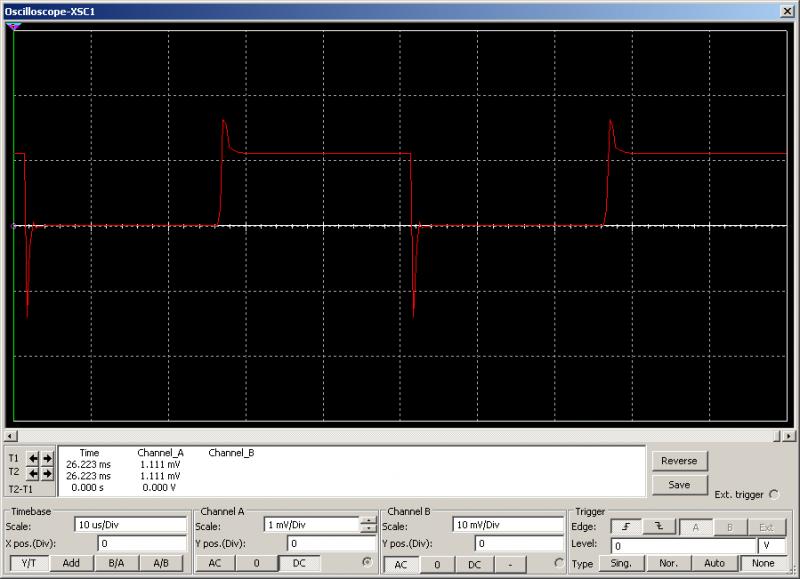Move cursor T1 left with arrow
Viewport: 800px width, 579px height.
(x=33, y=458)
